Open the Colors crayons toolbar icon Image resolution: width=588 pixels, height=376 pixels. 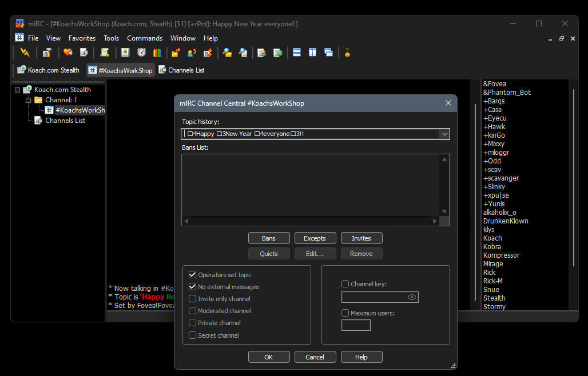(157, 53)
